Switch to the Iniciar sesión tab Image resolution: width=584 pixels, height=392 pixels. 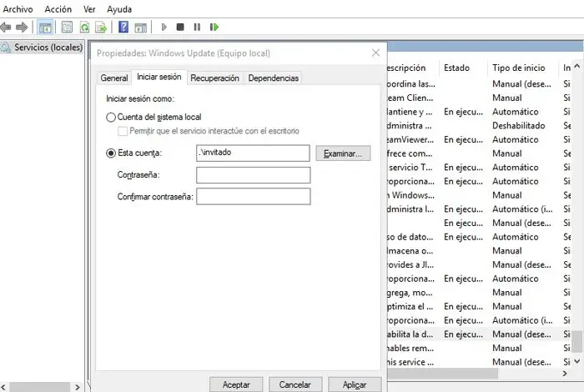pyautogui.click(x=159, y=77)
